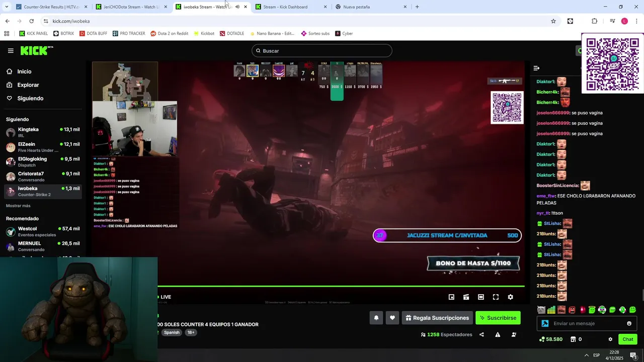Open Cristorata7's channel in the sidebar
The height and width of the screenshot is (362, 644).
click(43, 176)
